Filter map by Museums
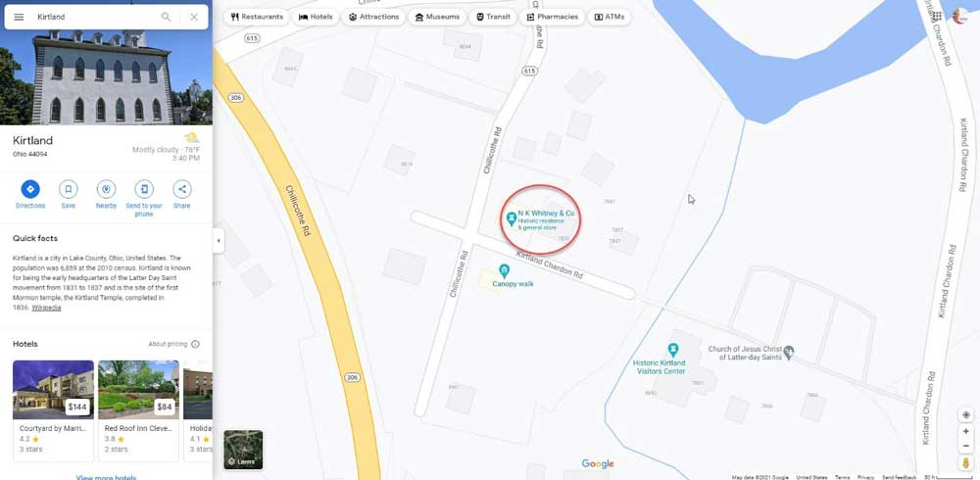 click(437, 17)
